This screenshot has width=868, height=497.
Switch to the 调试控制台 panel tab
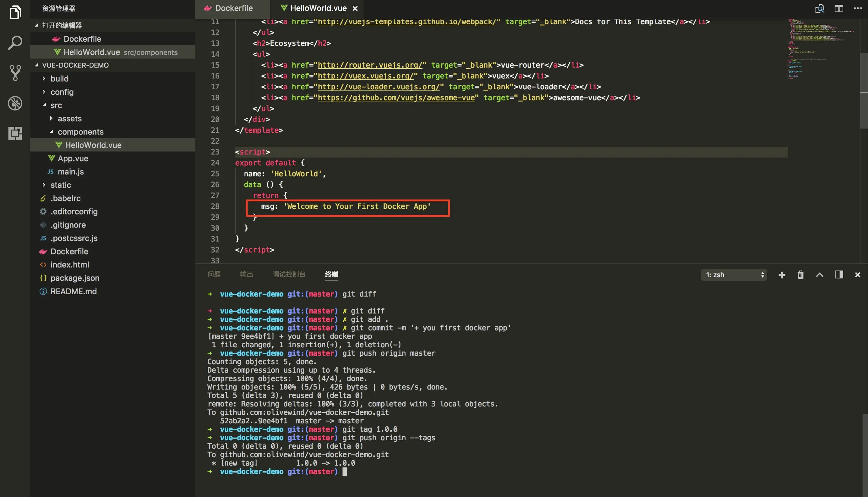289,274
